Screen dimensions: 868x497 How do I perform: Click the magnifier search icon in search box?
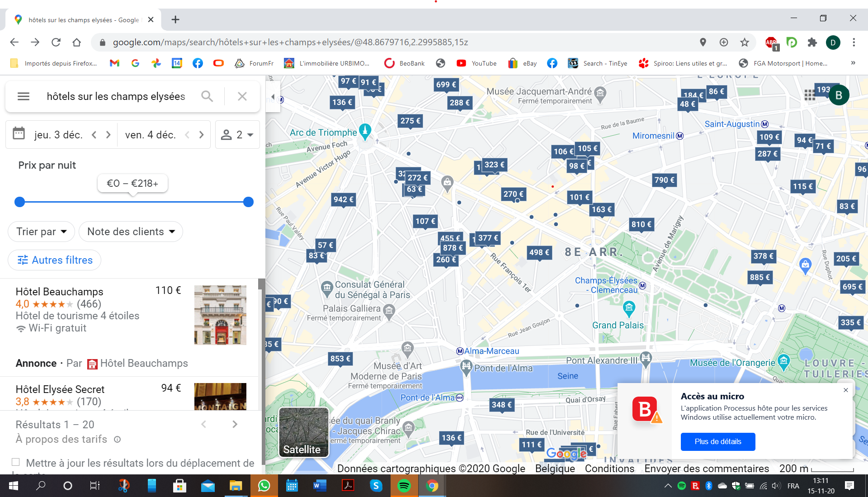(x=207, y=96)
